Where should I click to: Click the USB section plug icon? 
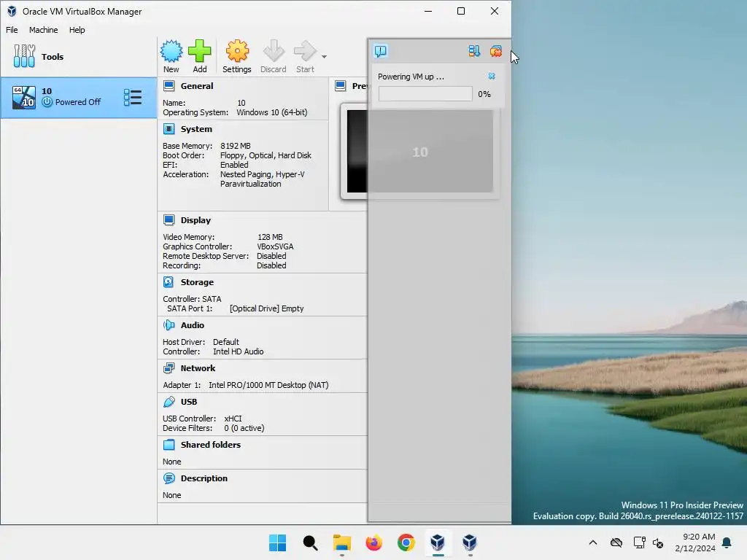(169, 402)
